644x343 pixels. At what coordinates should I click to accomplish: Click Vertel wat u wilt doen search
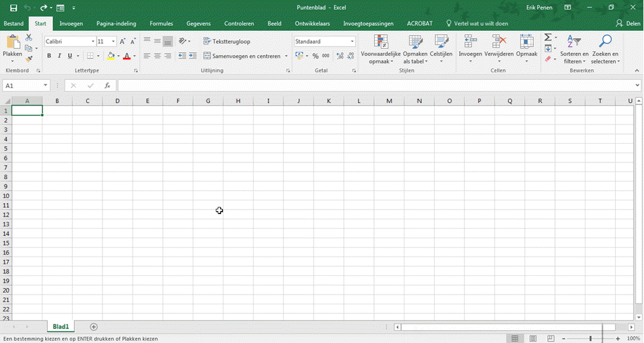click(477, 23)
